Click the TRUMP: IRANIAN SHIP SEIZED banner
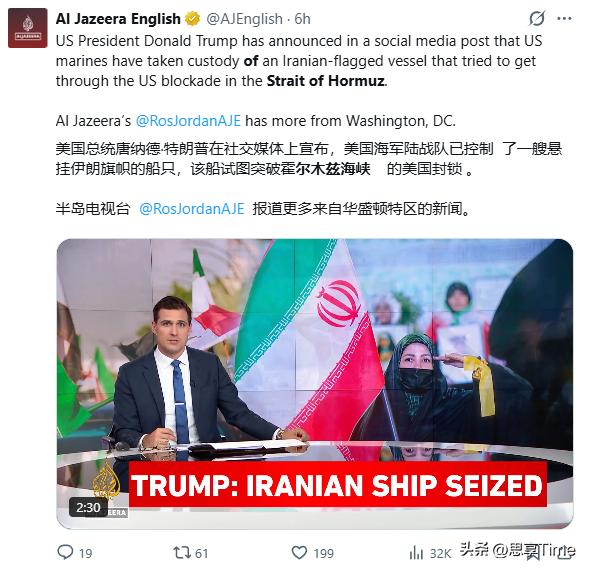Viewport: 589px width, 570px height. tap(338, 485)
